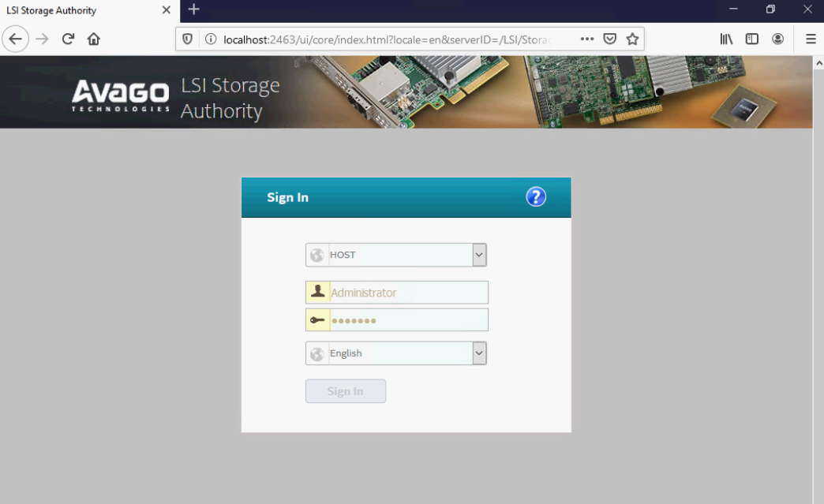
Task: Toggle the browser sidebar panel
Action: pos(751,38)
